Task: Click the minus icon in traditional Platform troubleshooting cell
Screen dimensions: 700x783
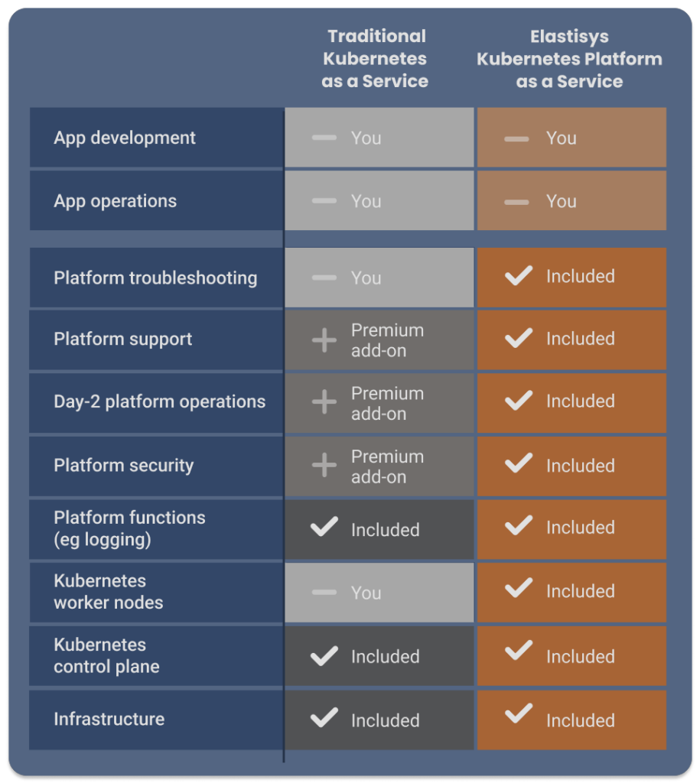Action: pos(324,277)
